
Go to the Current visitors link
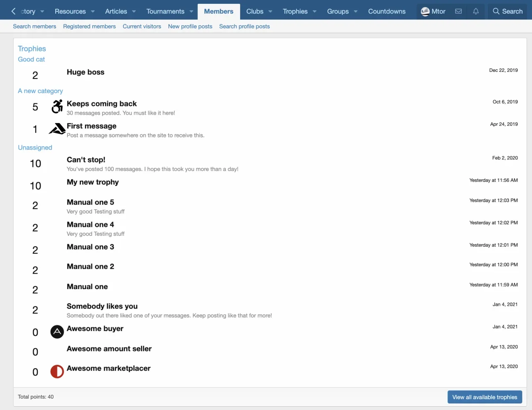click(x=142, y=26)
